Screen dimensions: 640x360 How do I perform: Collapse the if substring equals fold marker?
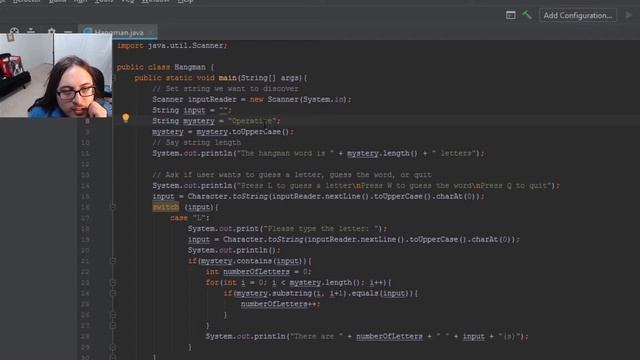pos(113,293)
